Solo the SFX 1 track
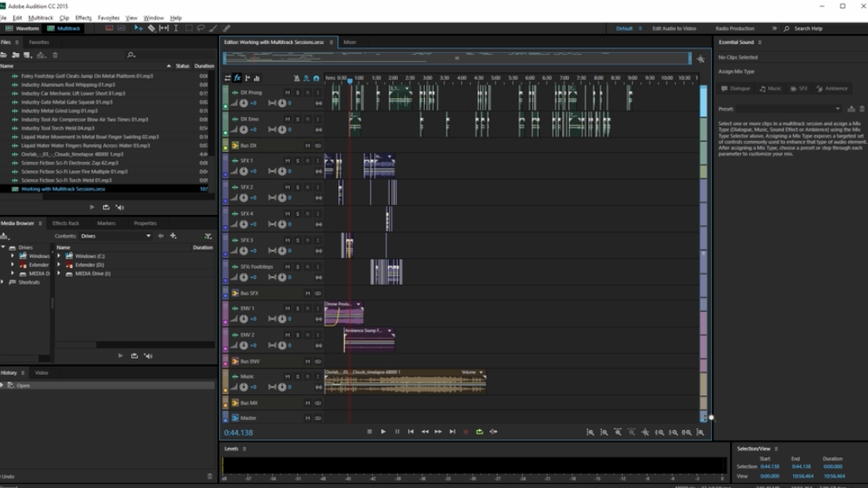The width and height of the screenshot is (868, 488). pos(297,161)
